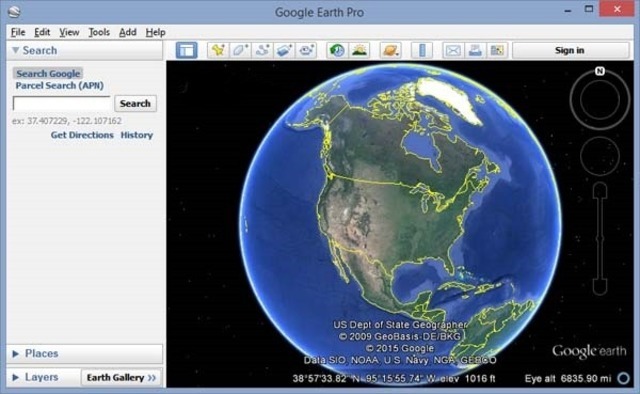Viewport: 640px width, 394px height.
Task: Open the Add menu
Action: pyautogui.click(x=128, y=32)
